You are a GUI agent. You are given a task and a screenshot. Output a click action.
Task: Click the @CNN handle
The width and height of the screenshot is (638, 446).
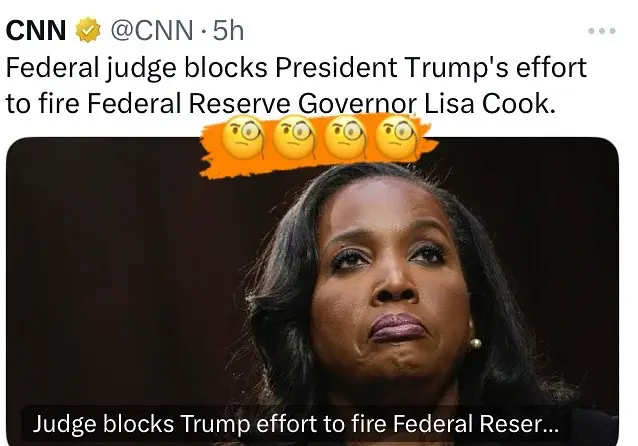click(152, 31)
